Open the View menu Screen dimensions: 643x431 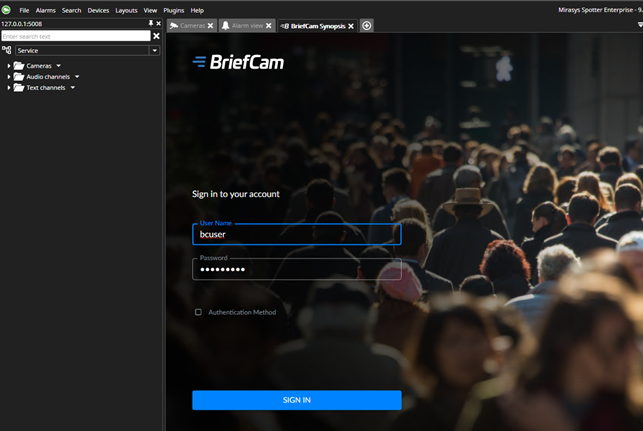pos(150,10)
